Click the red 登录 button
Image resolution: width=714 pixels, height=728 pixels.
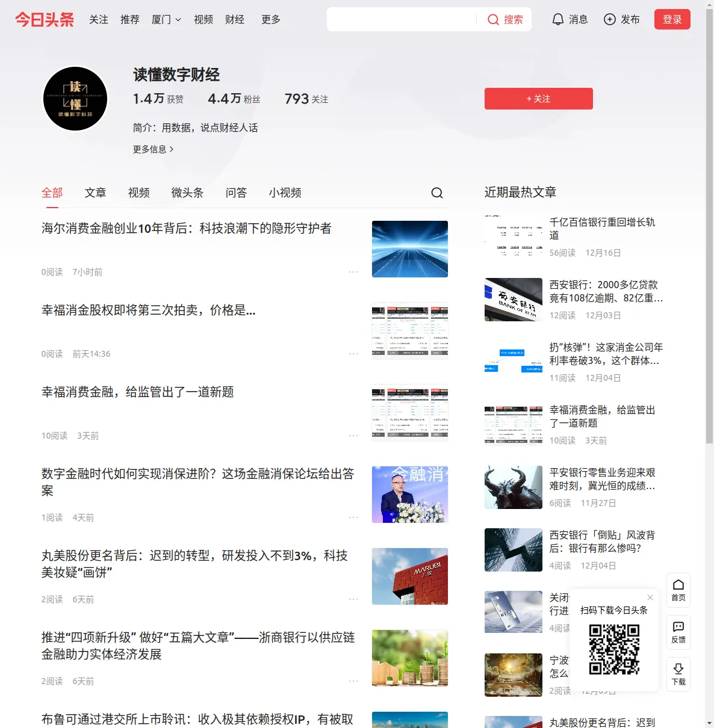tap(672, 19)
